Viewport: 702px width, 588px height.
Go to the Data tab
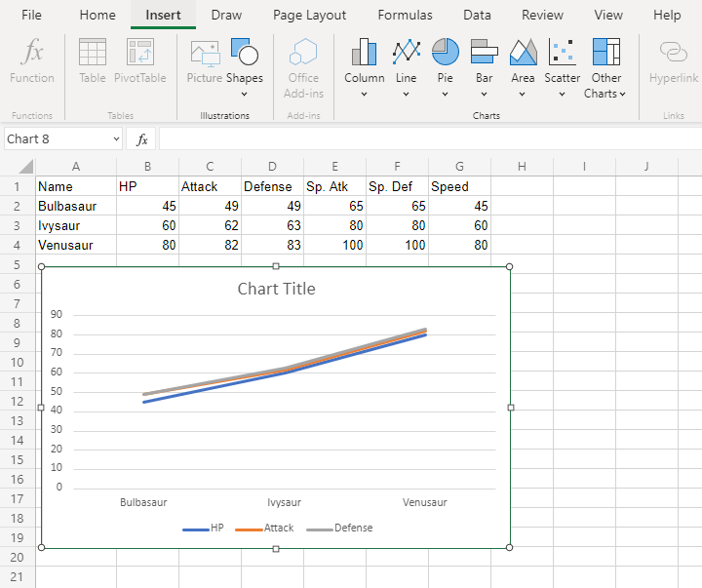[x=477, y=15]
